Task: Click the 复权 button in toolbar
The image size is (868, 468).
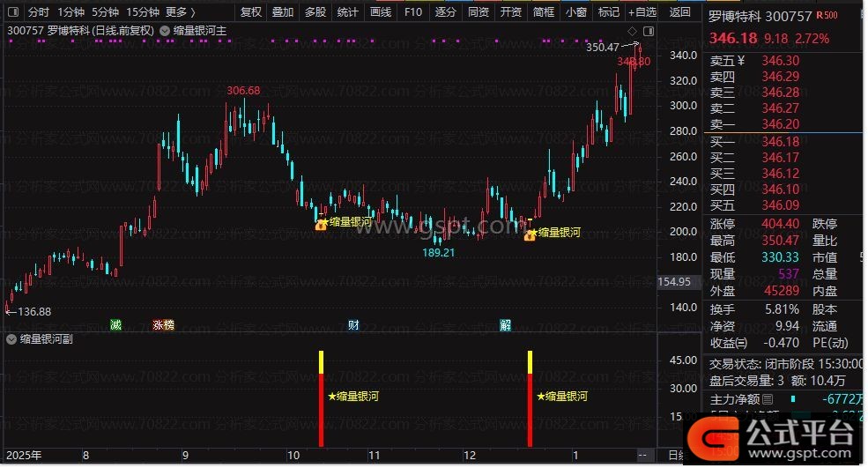Action: [x=251, y=11]
